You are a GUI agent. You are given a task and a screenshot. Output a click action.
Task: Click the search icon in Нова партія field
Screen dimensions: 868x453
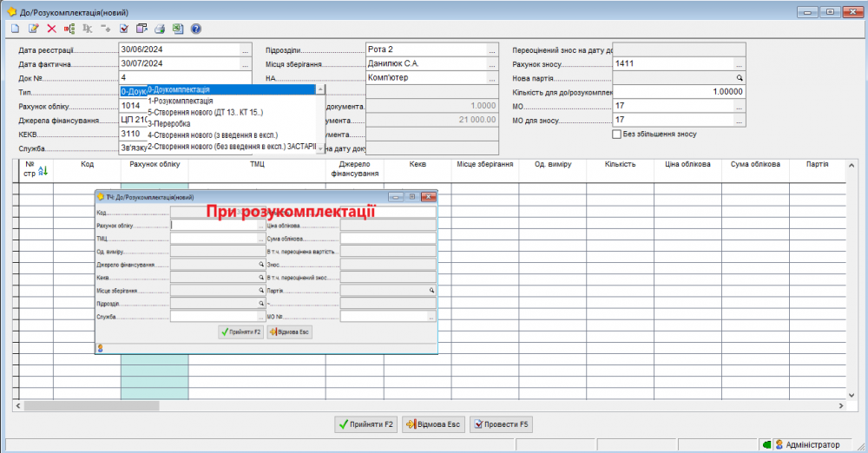[x=740, y=78]
